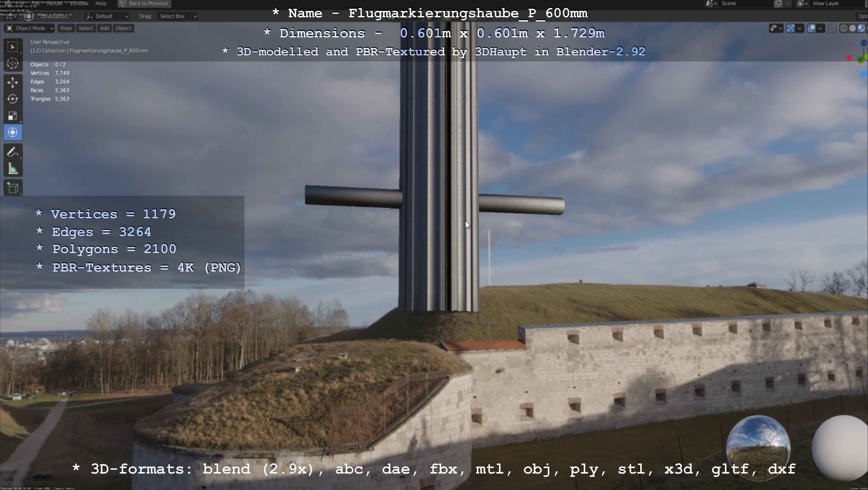868x490 pixels.
Task: Click the "Faces 5,363" statistic
Action: (50, 90)
